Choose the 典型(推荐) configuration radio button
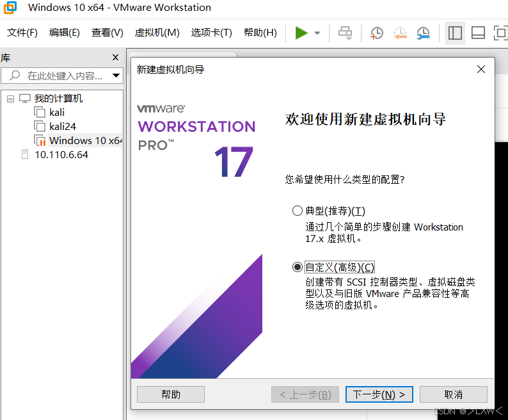This screenshot has width=508, height=420. point(297,211)
